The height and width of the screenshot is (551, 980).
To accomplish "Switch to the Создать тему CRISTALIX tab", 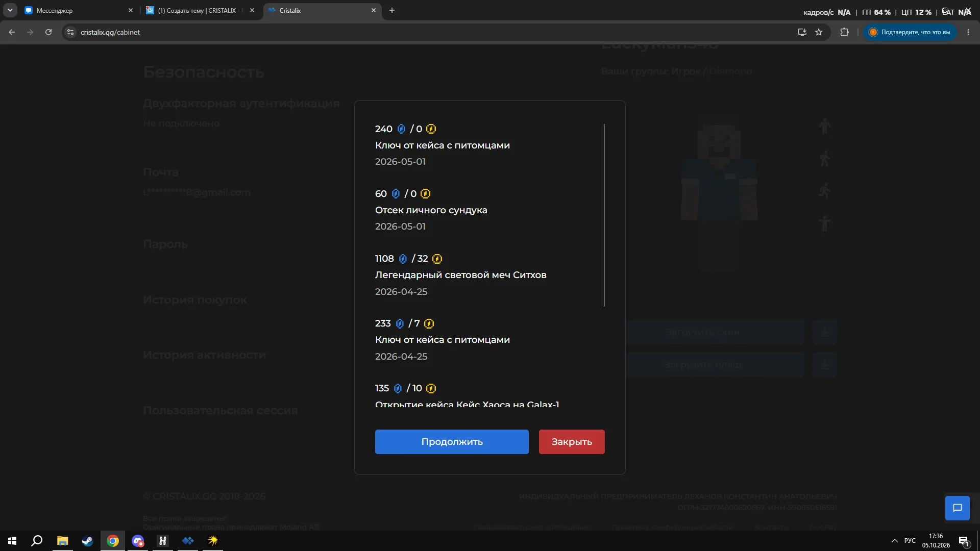I will (200, 11).
